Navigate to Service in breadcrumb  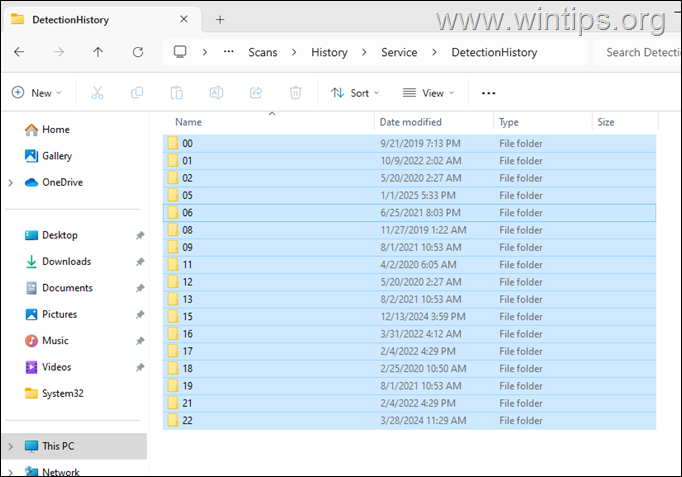click(x=399, y=52)
